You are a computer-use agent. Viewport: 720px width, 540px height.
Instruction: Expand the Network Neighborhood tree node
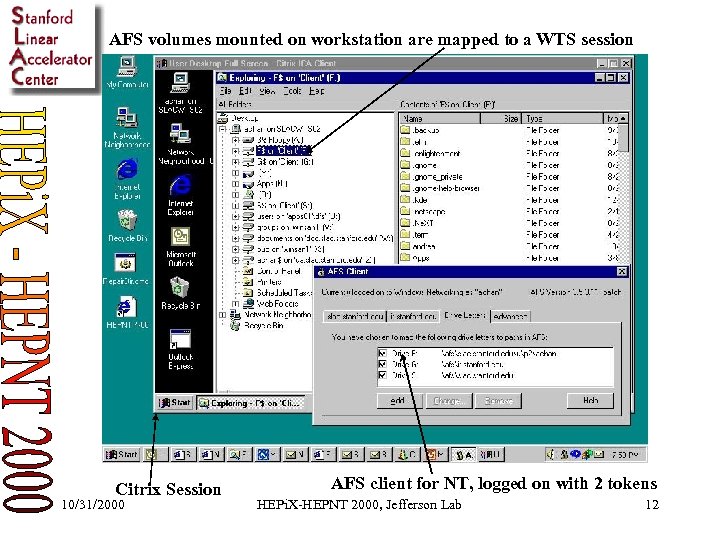click(223, 315)
